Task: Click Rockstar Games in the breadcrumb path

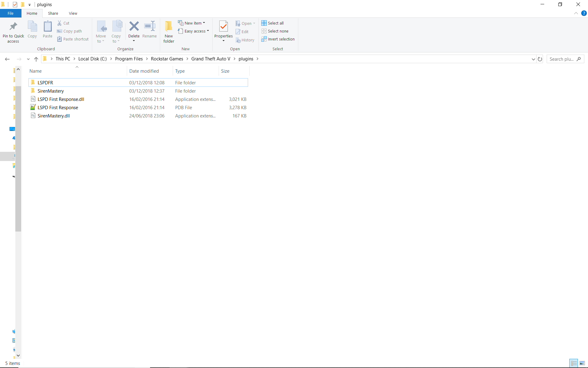Action: pos(167,59)
